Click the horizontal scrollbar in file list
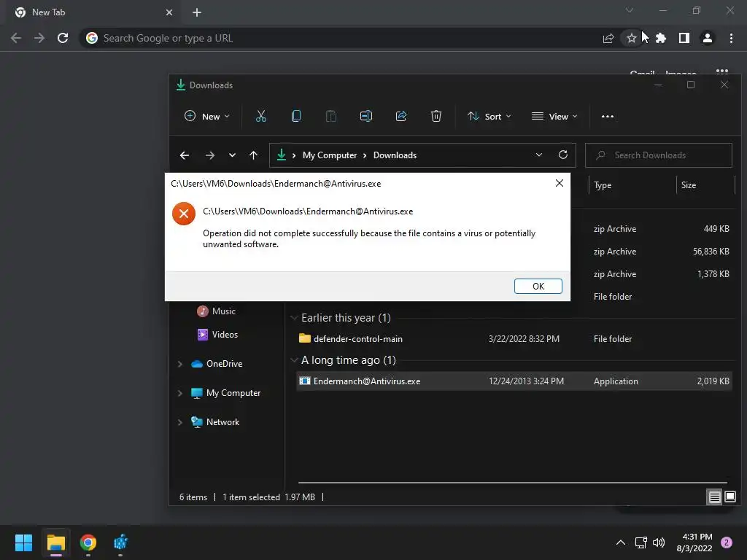Image resolution: width=747 pixels, height=560 pixels. (513, 483)
